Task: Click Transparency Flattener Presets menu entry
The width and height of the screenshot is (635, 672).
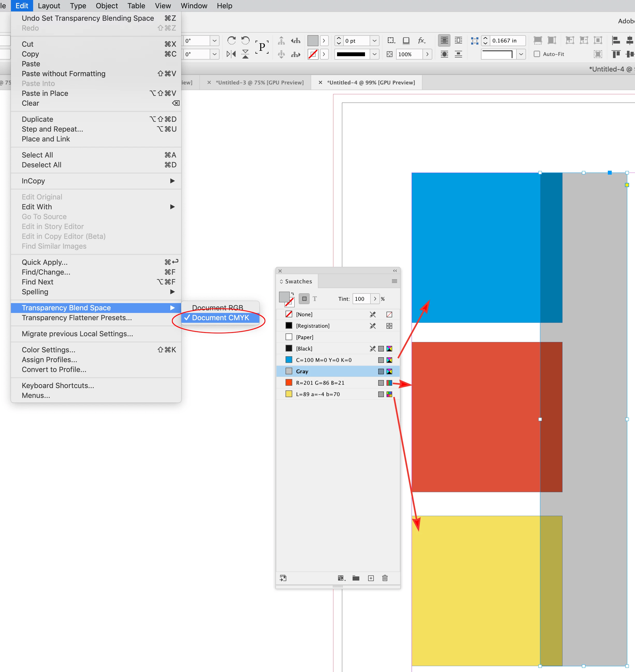Action: 77,318
